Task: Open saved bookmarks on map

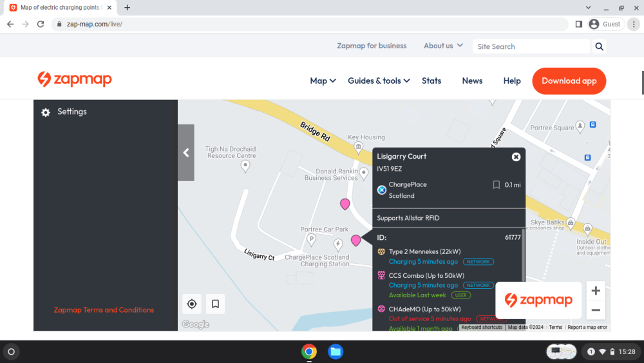Action: tap(215, 304)
